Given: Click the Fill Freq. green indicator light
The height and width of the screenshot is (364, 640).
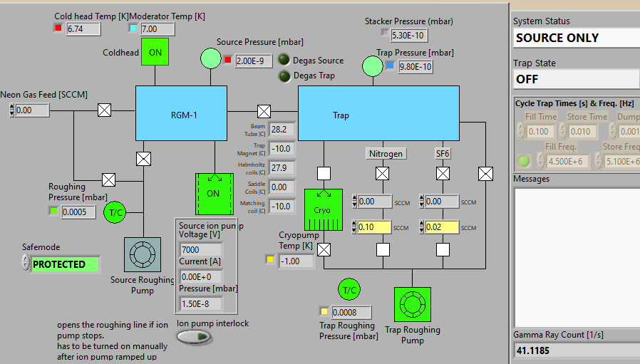Looking at the screenshot, I should click(x=524, y=161).
